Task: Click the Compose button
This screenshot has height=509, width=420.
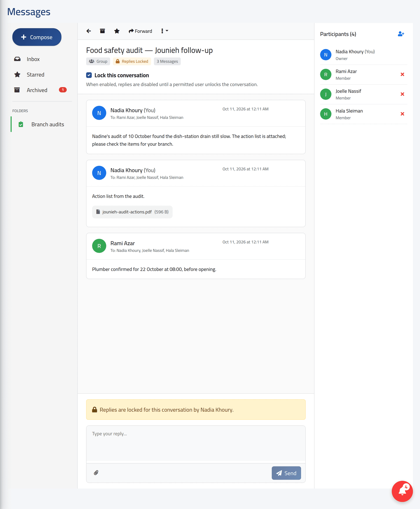Action: (37, 37)
